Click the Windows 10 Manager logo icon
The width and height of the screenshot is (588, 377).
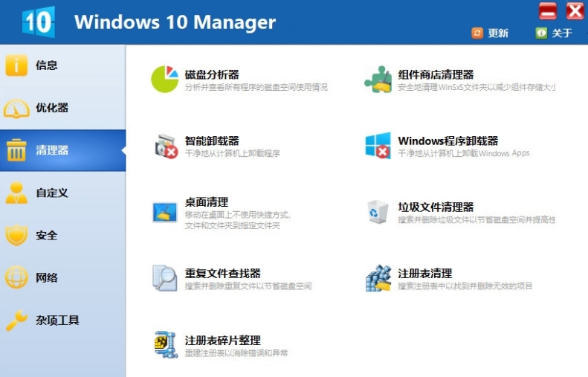[x=38, y=22]
